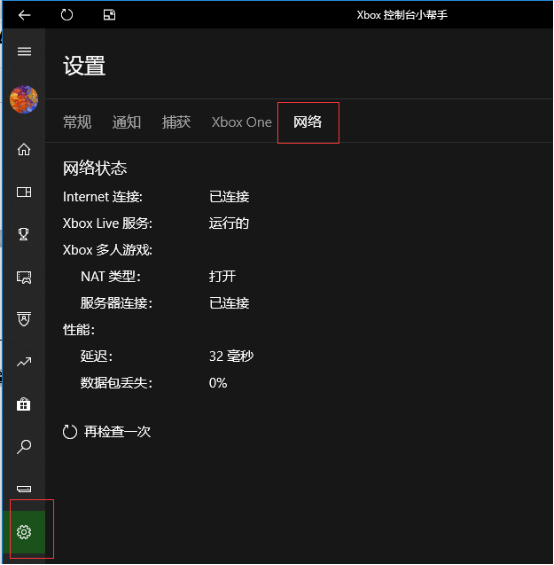This screenshot has width=554, height=565.
Task: Go back using the back arrow
Action: (25, 15)
